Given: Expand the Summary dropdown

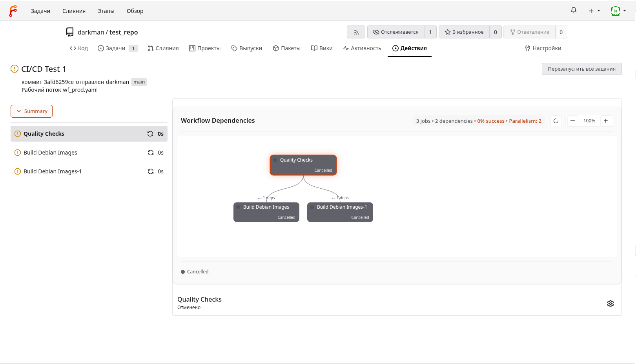Looking at the screenshot, I should click(x=31, y=111).
